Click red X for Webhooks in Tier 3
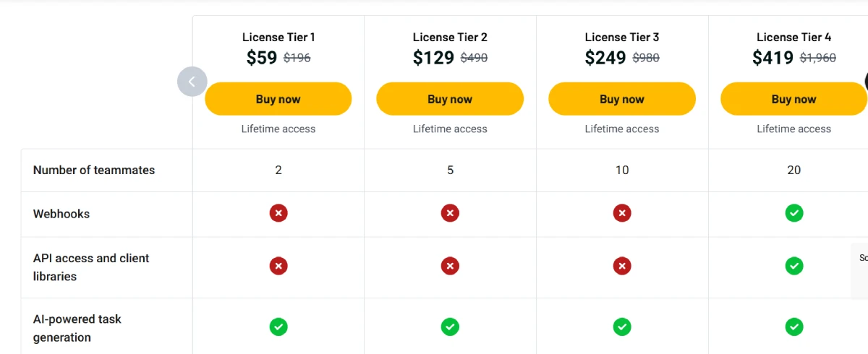The height and width of the screenshot is (354, 868). 622,213
